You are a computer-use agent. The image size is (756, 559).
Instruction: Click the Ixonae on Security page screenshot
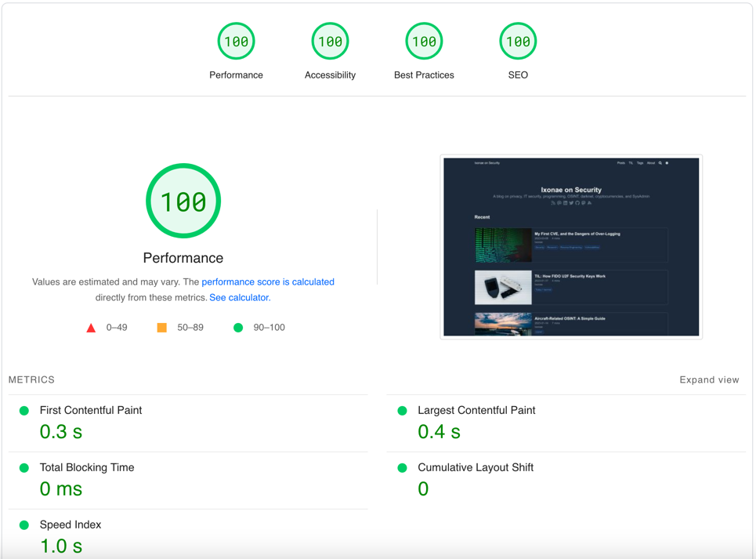point(571,246)
